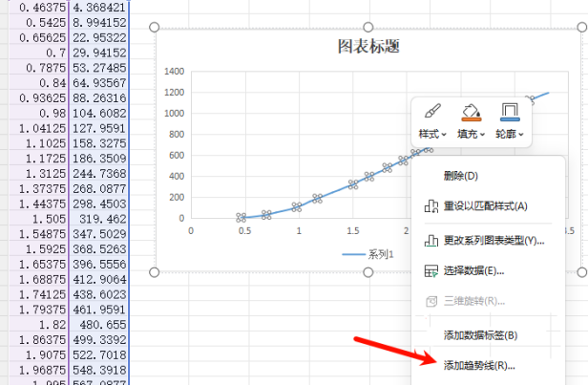Viewport: 588px width, 386px height.
Task: Click the 填充 paint bucket icon
Action: coord(471,113)
